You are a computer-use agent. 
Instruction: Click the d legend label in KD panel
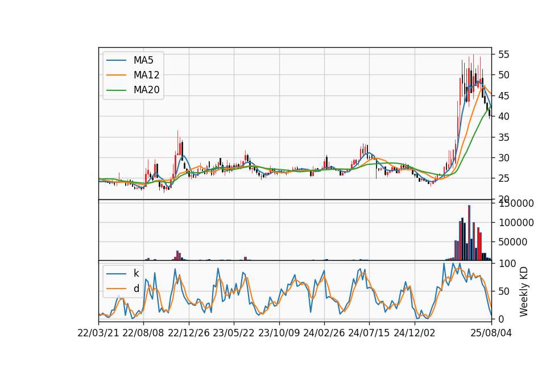tap(136, 289)
